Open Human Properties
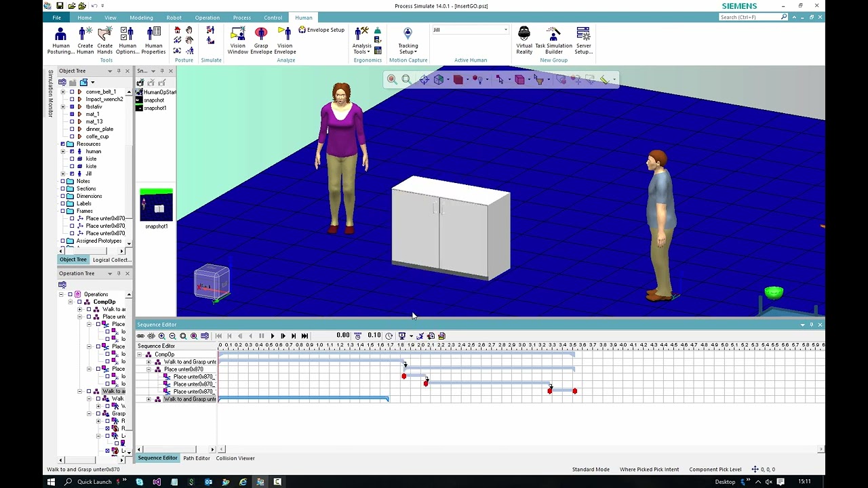Image resolution: width=868 pixels, height=488 pixels. point(153,41)
